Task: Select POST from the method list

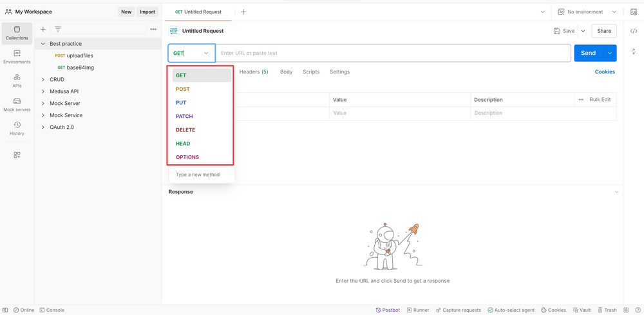Action: (x=183, y=89)
